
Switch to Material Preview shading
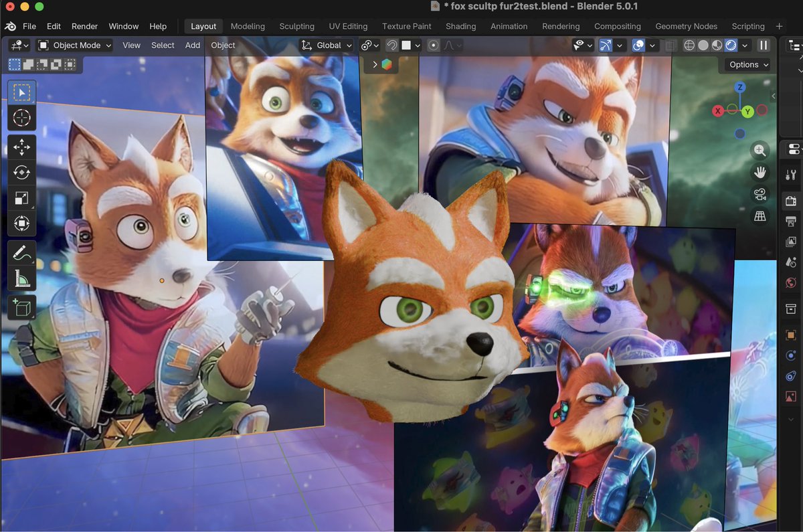click(717, 46)
